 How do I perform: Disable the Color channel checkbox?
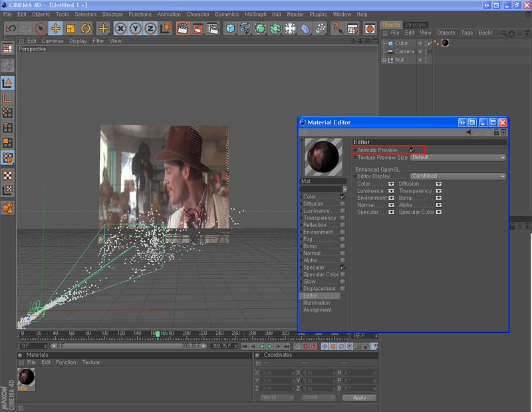click(x=342, y=196)
